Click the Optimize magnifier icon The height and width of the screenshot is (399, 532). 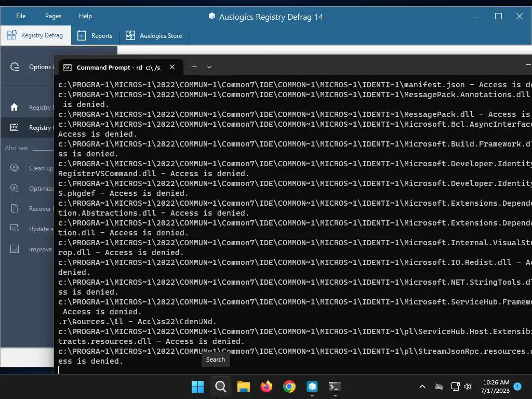tap(14, 188)
